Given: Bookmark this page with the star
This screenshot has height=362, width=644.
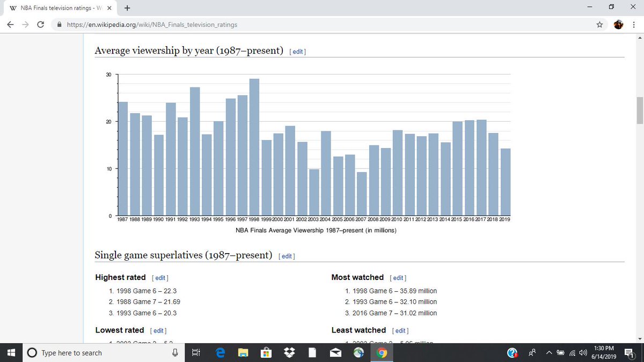Looking at the screenshot, I should 599,25.
